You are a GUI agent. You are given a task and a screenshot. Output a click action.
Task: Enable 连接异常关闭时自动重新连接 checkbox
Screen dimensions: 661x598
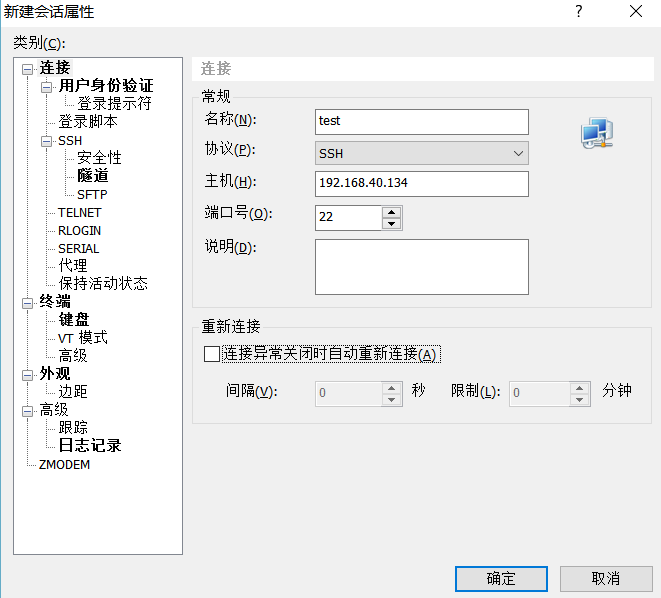pos(212,354)
